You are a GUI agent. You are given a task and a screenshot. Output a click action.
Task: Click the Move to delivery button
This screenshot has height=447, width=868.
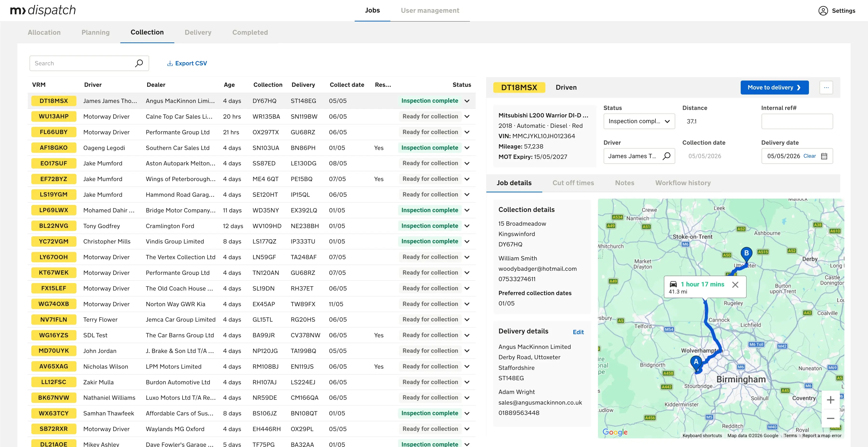(775, 88)
